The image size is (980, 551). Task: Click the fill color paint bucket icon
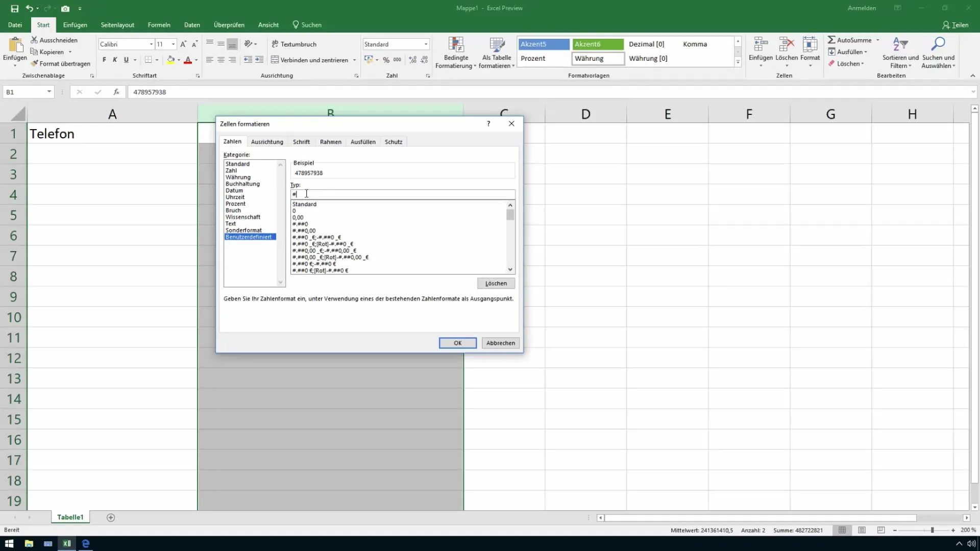(170, 60)
